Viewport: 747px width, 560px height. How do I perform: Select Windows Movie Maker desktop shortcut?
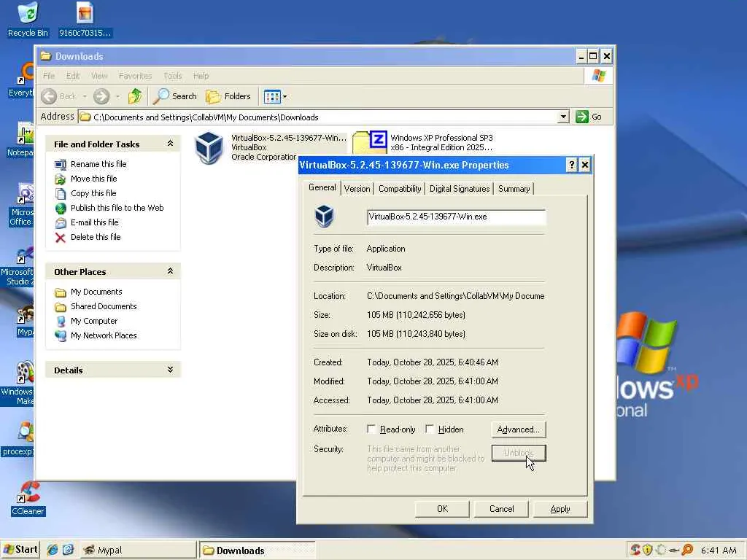18,384
